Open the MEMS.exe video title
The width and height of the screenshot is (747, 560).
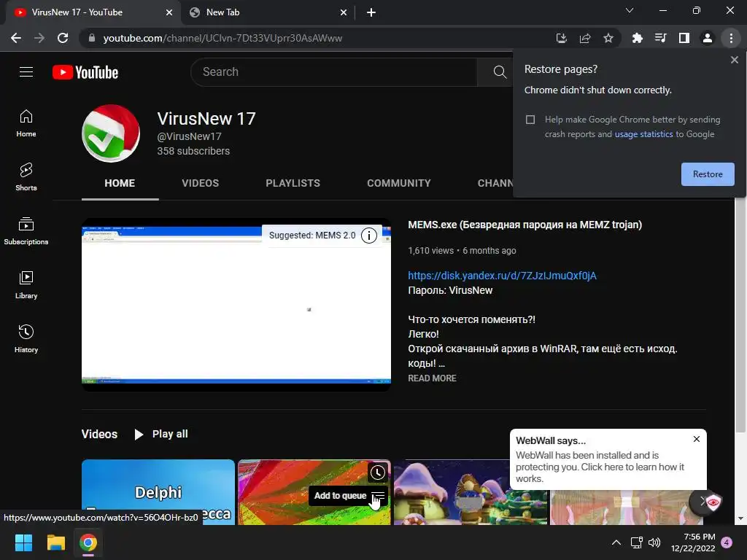(525, 225)
